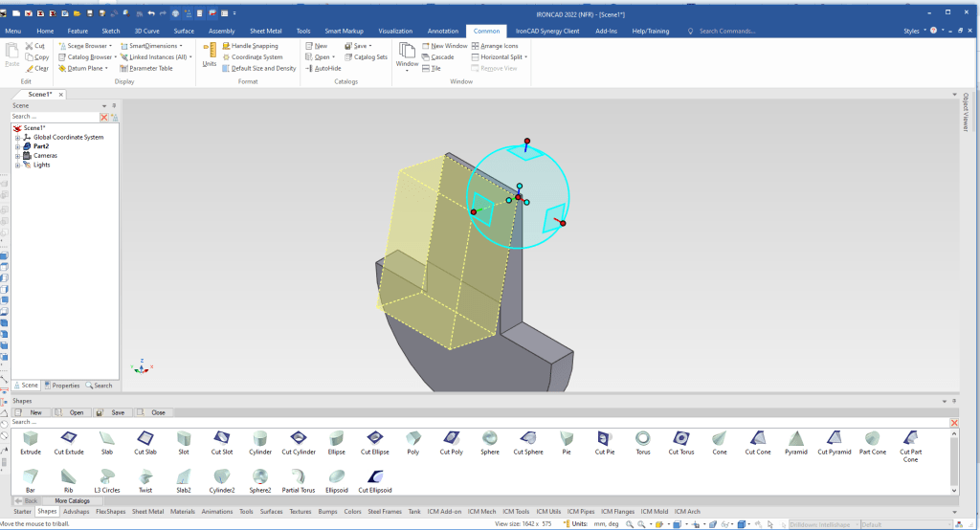Click the Partial Torus shape
This screenshot has width=980, height=530.
pyautogui.click(x=299, y=476)
